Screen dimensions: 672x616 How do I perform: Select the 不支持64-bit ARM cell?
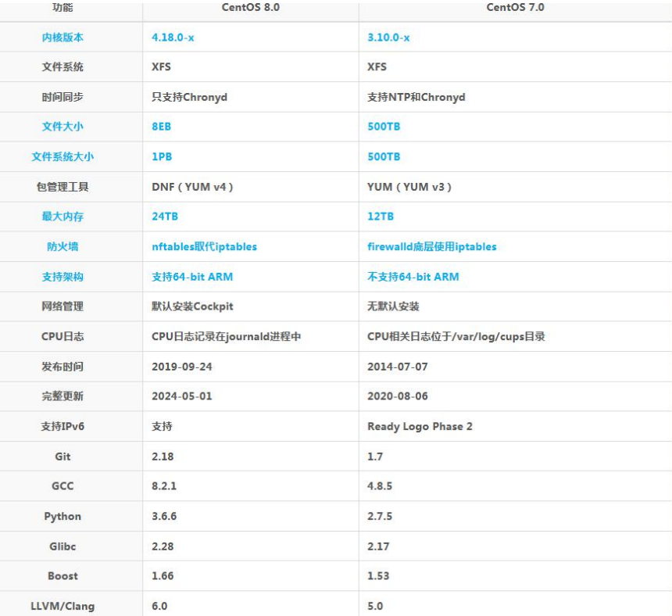click(x=413, y=277)
